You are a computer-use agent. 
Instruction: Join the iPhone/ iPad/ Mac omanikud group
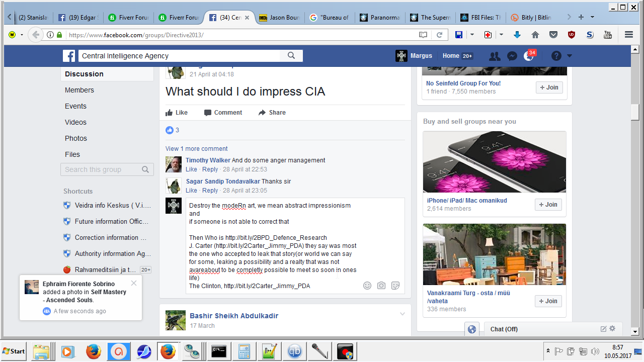[548, 205]
